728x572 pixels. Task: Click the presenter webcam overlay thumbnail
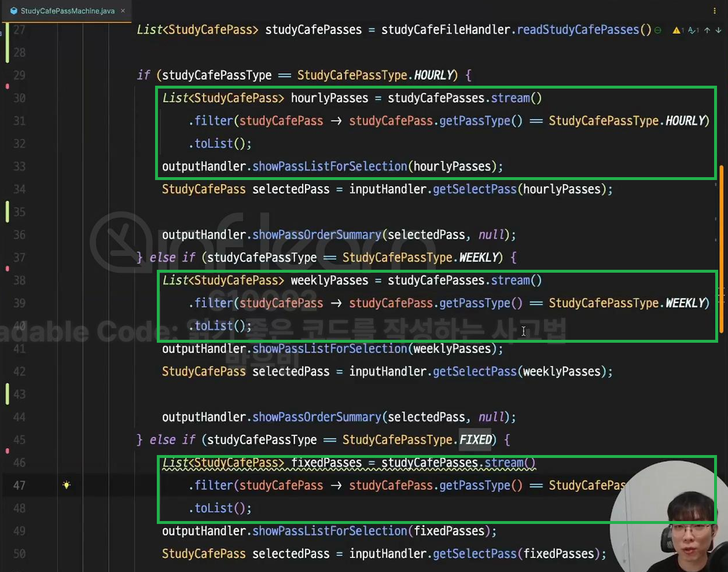pyautogui.click(x=668, y=516)
